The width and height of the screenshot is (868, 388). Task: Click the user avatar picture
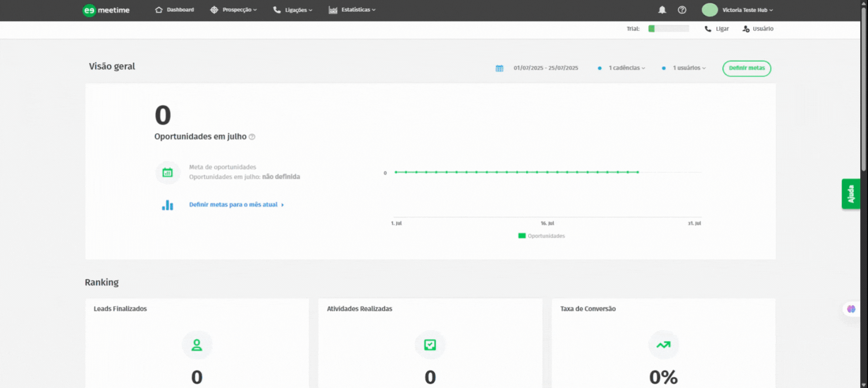click(x=710, y=9)
